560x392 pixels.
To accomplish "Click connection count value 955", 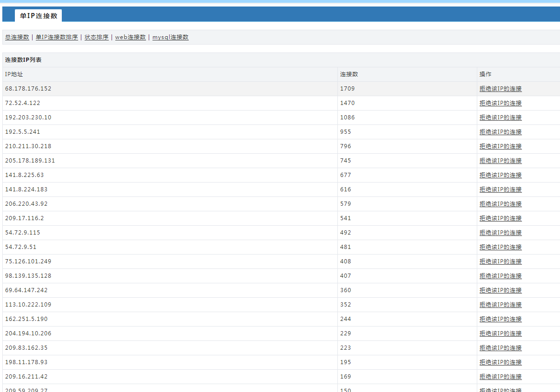I will 346,132.
